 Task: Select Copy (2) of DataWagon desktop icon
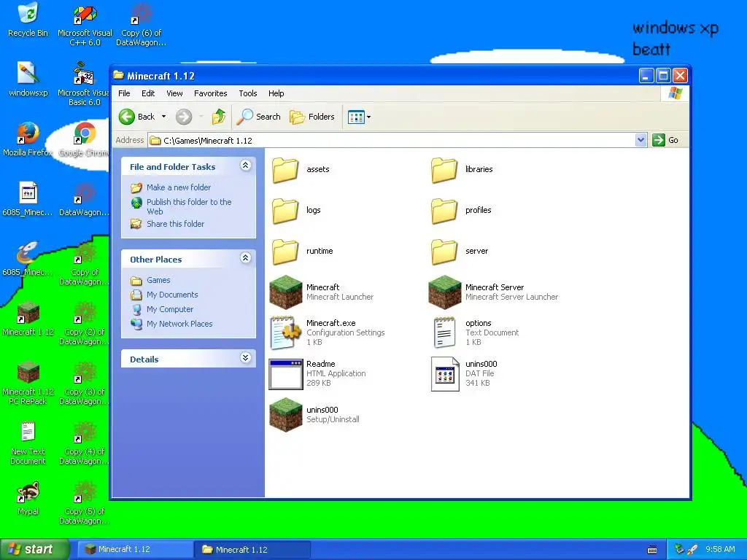click(x=85, y=324)
